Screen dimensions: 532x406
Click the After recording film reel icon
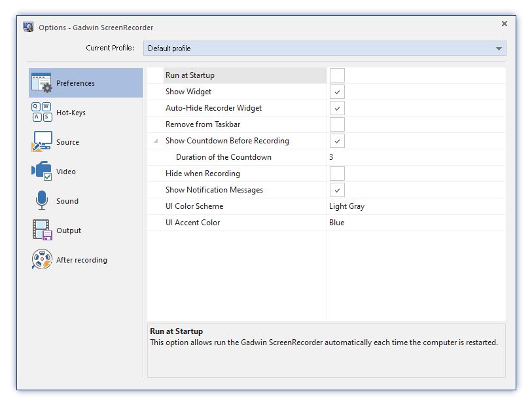pos(41,260)
